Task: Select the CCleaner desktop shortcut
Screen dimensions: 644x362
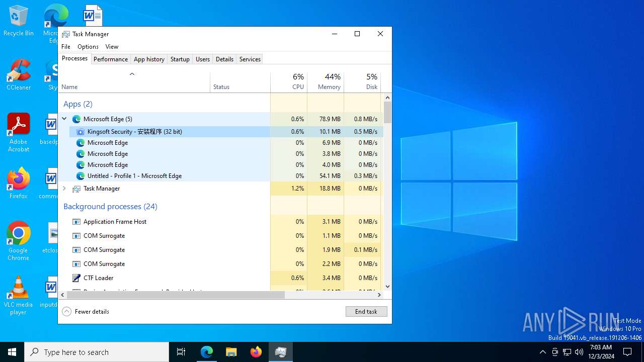Action: coord(19,75)
